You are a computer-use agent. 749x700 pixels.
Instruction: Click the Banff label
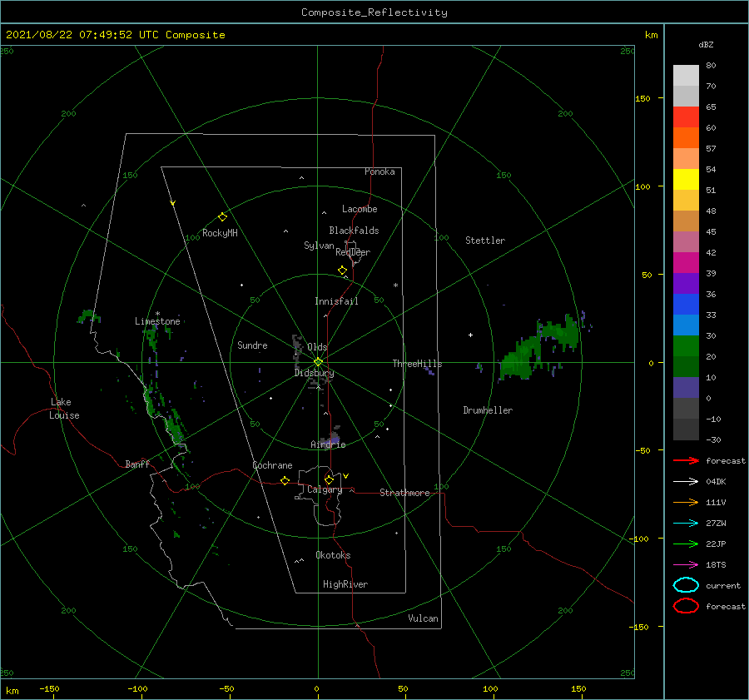[x=137, y=464]
